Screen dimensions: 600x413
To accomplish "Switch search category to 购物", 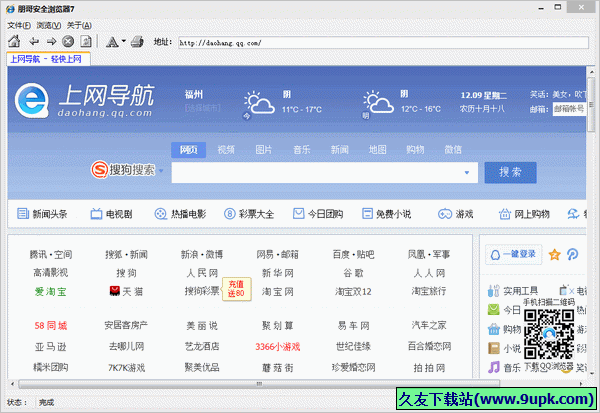I will click(415, 150).
